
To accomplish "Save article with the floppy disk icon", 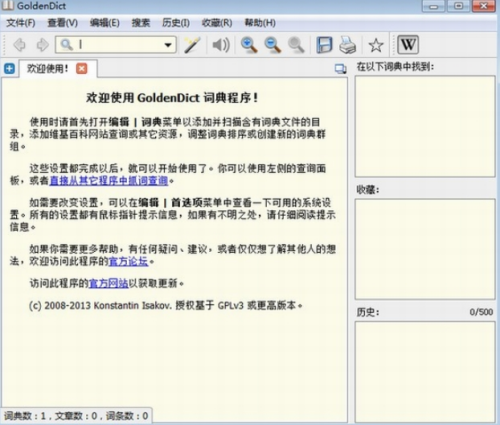I will (324, 45).
